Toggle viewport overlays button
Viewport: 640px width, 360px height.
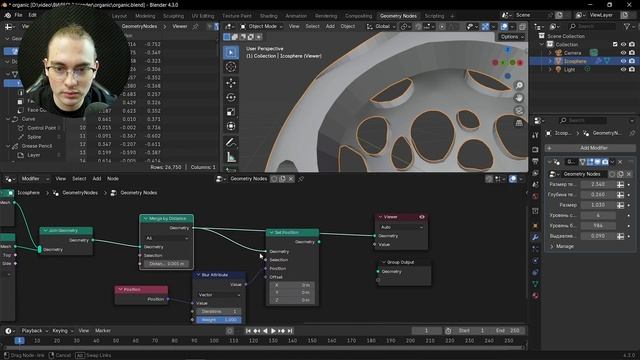click(504, 27)
